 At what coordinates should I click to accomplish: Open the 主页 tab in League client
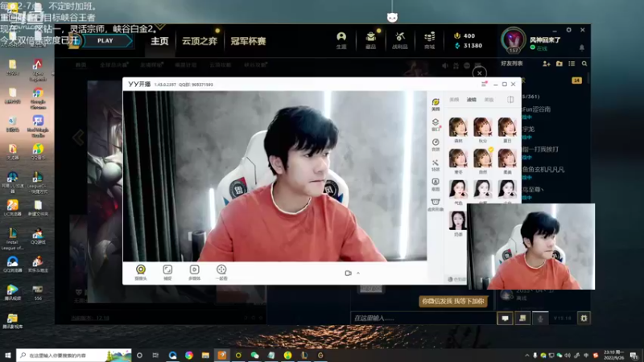(x=159, y=41)
